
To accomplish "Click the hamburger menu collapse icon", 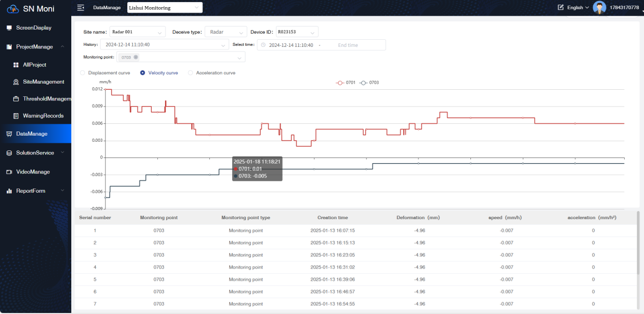I will pyautogui.click(x=80, y=8).
